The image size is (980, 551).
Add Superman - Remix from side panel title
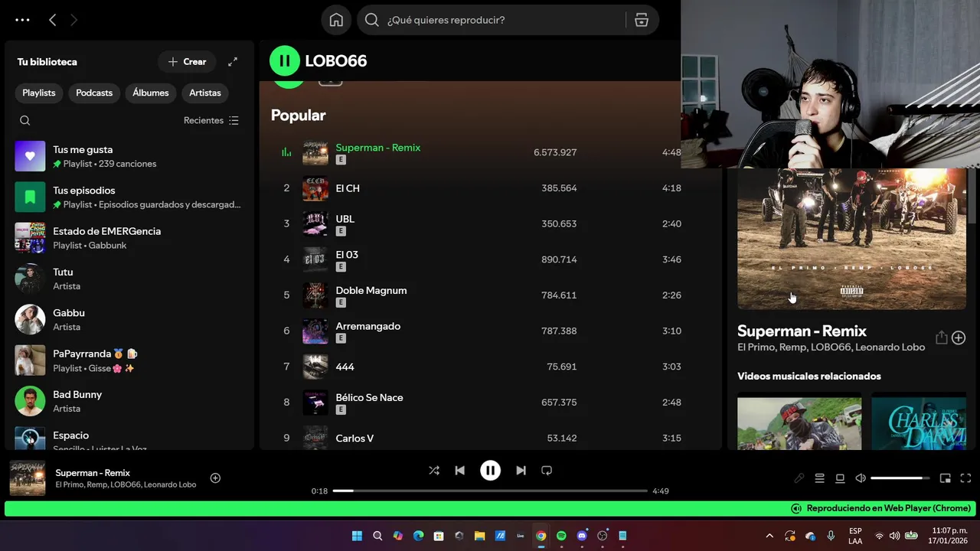[x=959, y=337]
